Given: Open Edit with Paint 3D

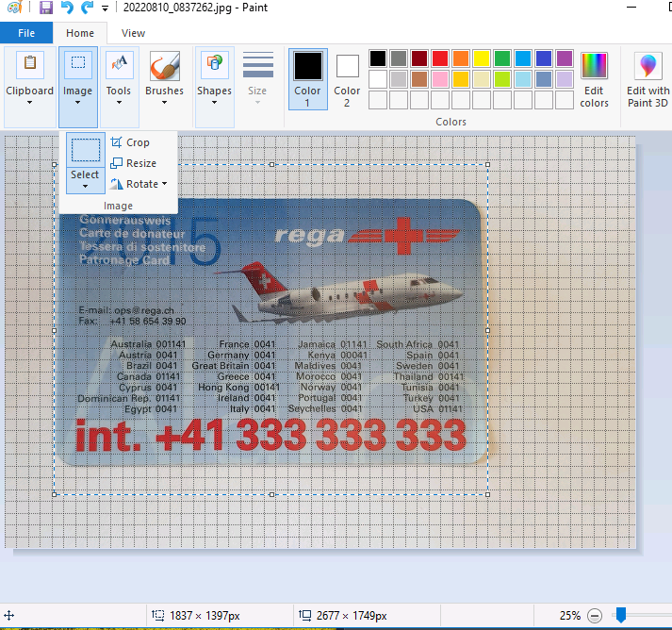Looking at the screenshot, I should click(647, 80).
